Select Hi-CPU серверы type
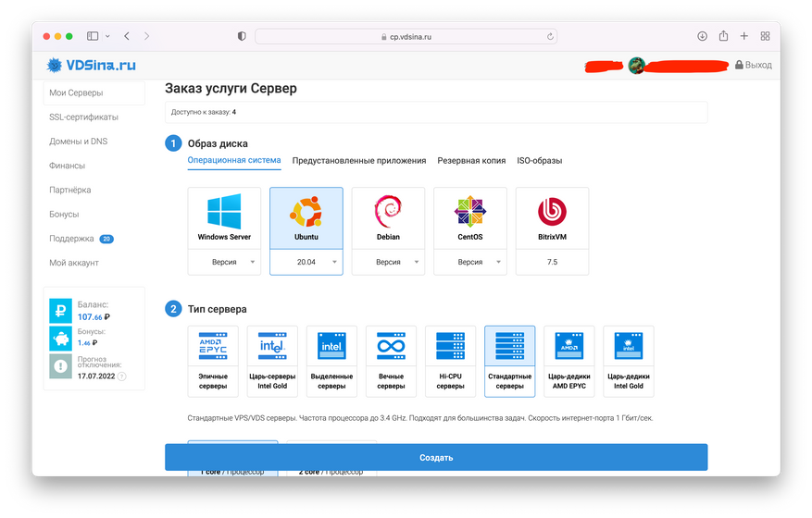Viewport: 812px width, 518px height. click(450, 361)
